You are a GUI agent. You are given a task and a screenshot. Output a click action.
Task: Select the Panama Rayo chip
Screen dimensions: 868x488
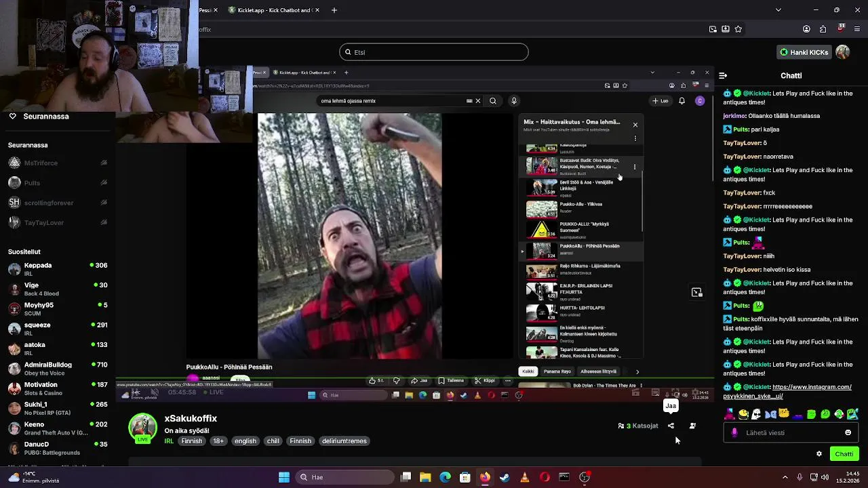click(x=557, y=371)
